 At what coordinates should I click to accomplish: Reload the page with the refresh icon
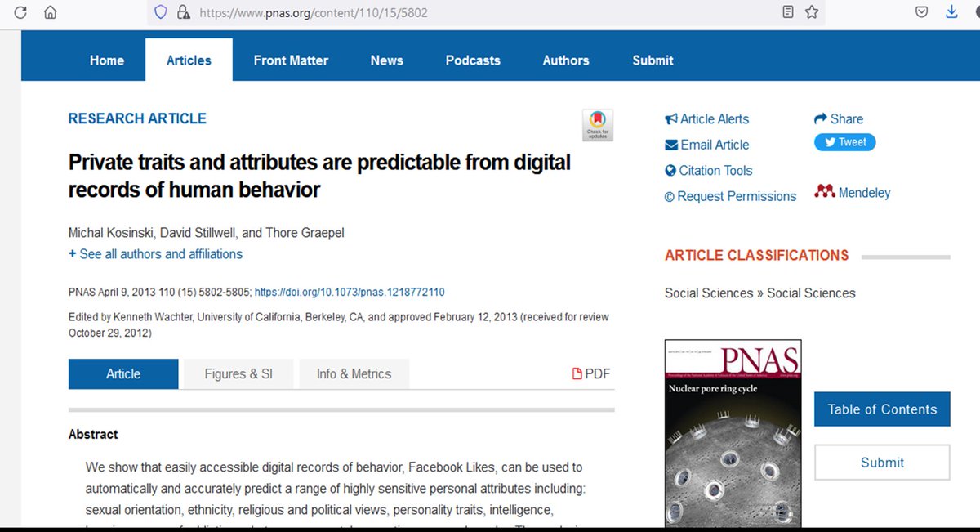(21, 12)
